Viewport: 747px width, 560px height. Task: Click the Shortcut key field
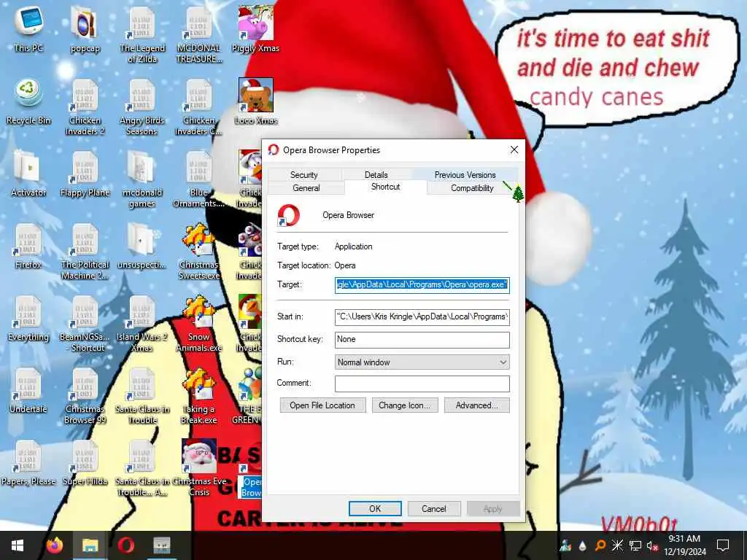point(422,340)
